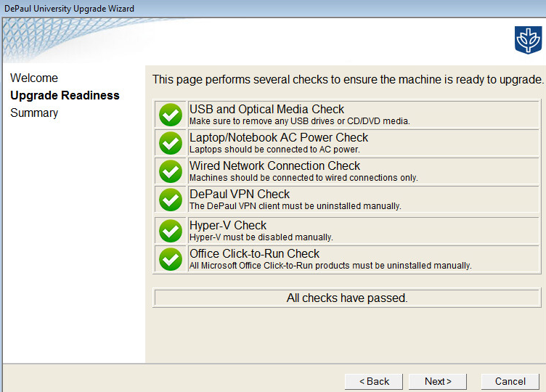Click the USB and Optical Media Check title

click(266, 110)
